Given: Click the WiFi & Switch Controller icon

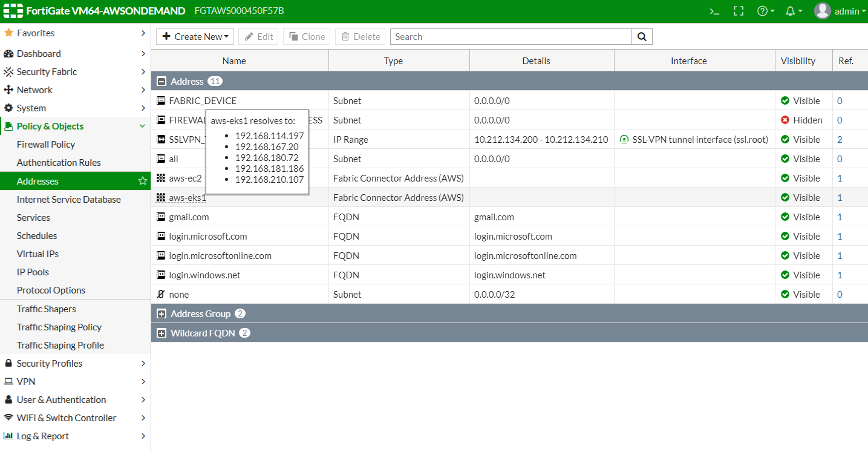Looking at the screenshot, I should [8, 418].
